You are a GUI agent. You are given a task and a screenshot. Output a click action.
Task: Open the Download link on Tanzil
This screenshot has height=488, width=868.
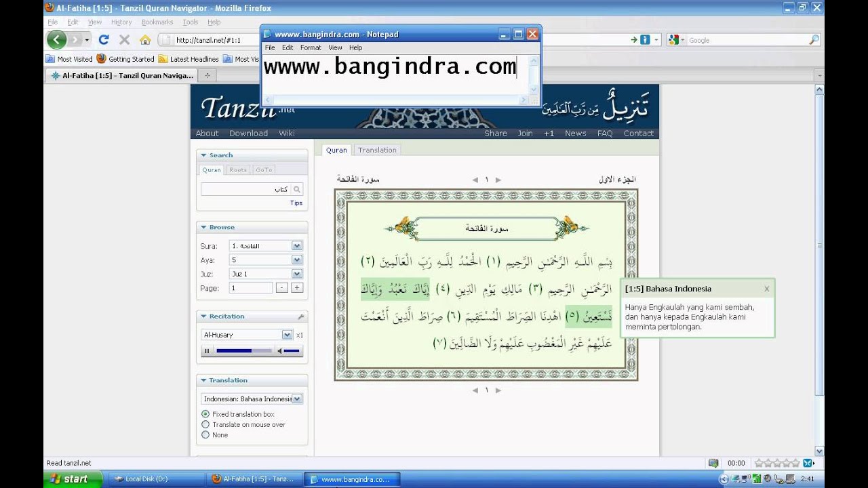pyautogui.click(x=248, y=134)
